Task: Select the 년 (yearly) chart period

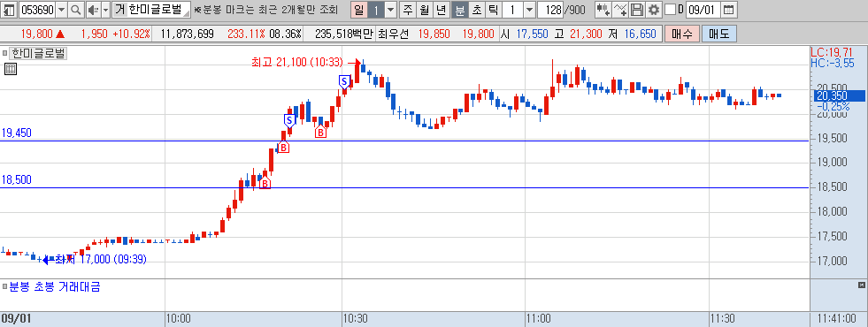Action: tap(442, 10)
